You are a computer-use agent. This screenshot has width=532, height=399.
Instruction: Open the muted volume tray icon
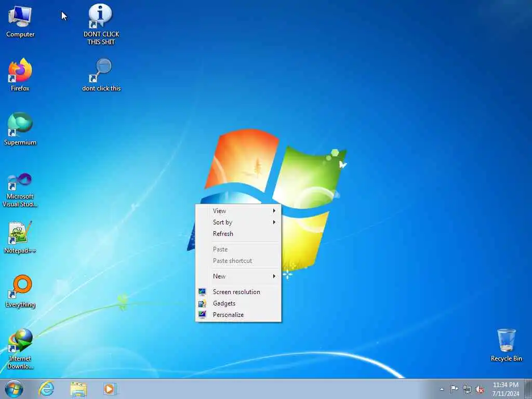pos(480,390)
